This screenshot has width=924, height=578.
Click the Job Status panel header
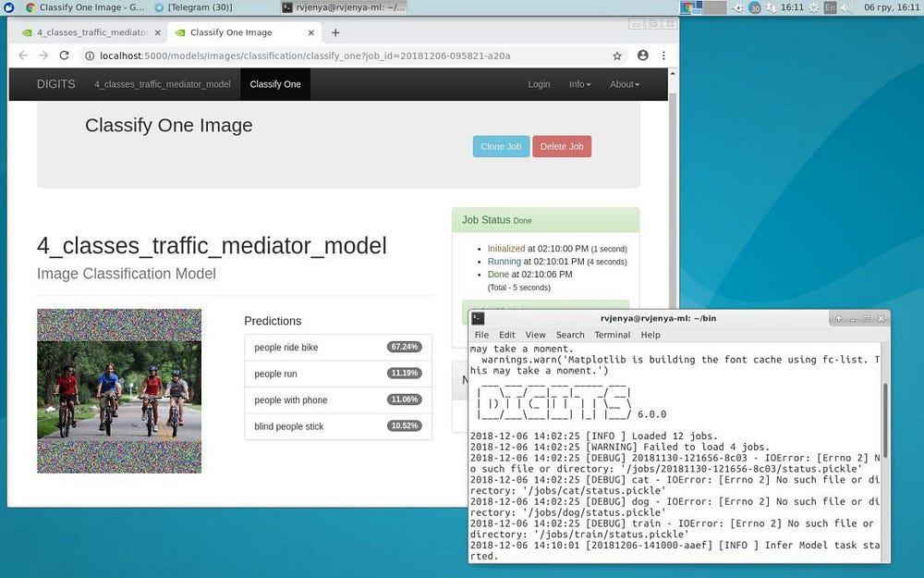546,220
